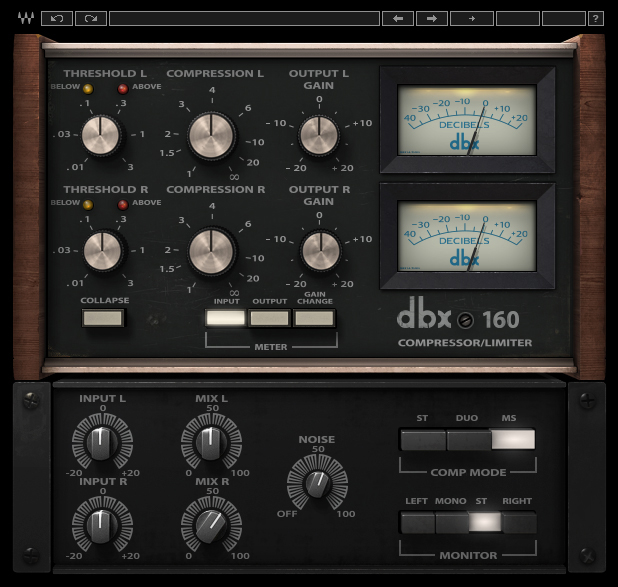Image resolution: width=618 pixels, height=587 pixels.
Task: Click the small arrow copy button in toolbar
Action: click(x=472, y=19)
